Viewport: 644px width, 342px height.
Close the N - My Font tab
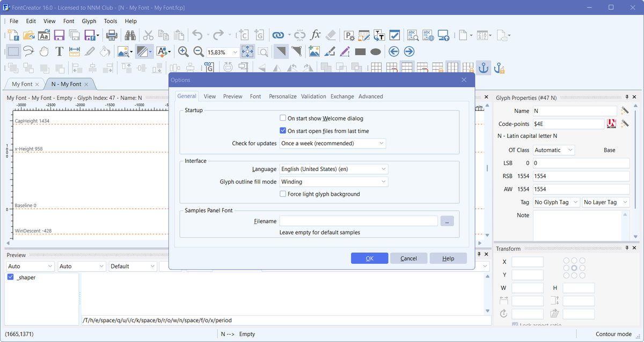(x=86, y=84)
